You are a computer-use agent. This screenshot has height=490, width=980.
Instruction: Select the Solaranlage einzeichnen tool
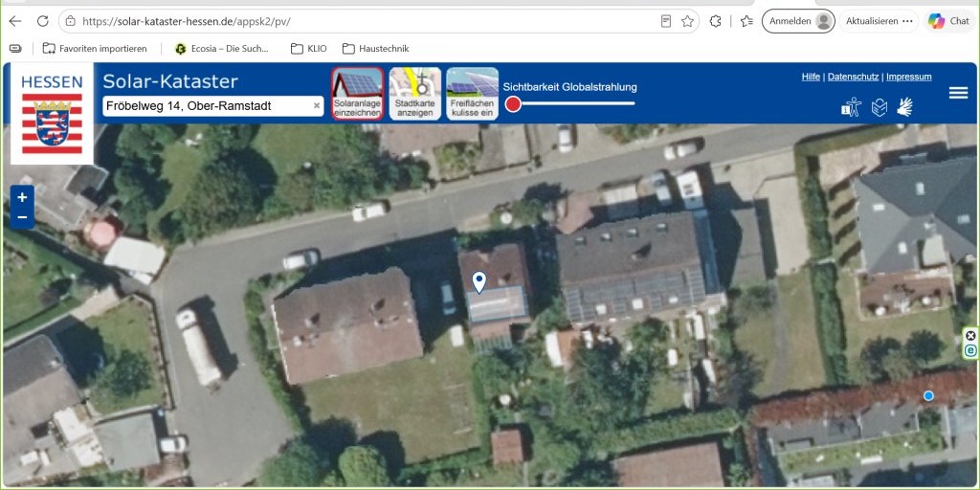(358, 94)
